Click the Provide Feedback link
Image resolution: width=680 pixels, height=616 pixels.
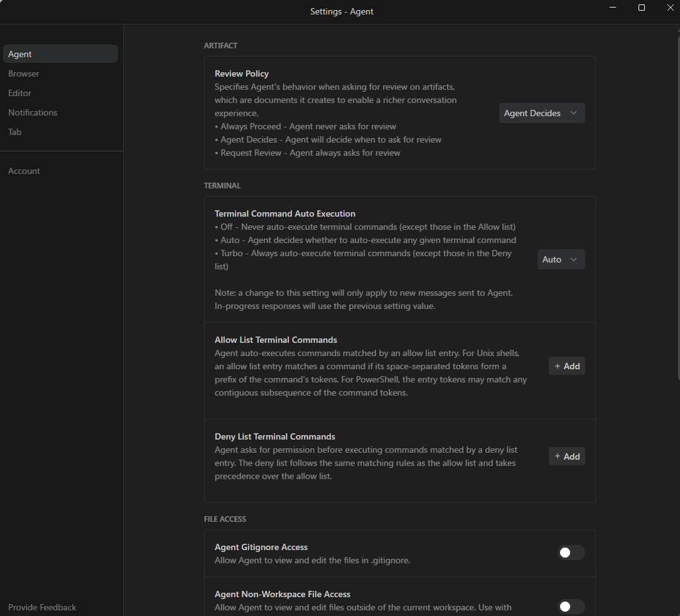(42, 607)
